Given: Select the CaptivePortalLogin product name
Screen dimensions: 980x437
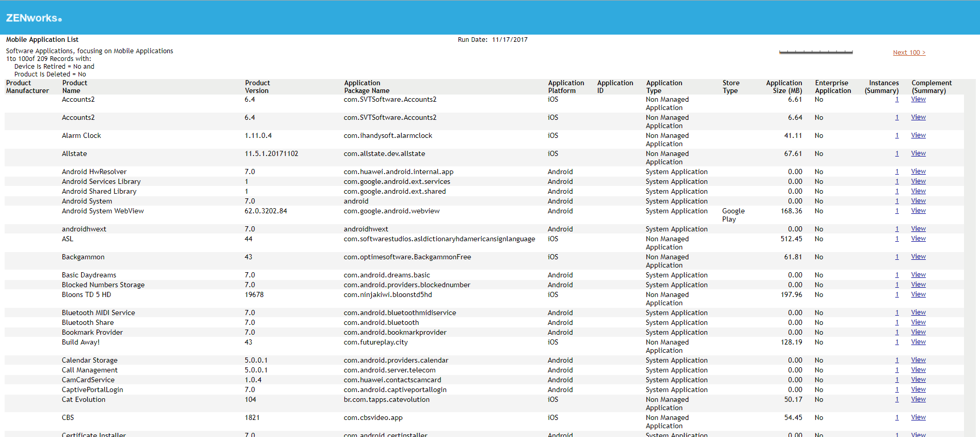Looking at the screenshot, I should pyautogui.click(x=92, y=390).
